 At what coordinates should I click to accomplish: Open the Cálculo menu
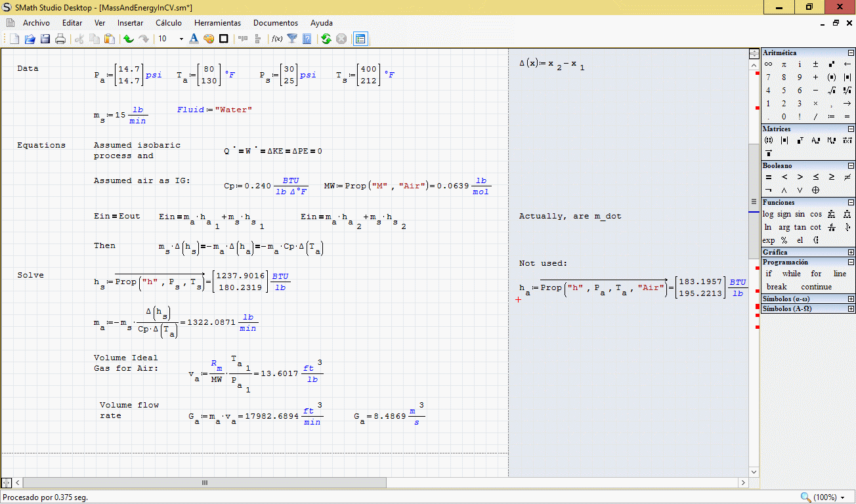169,23
